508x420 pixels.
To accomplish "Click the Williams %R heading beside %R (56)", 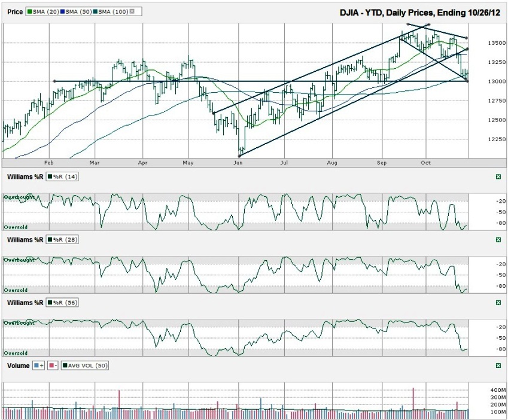I will pos(25,303).
